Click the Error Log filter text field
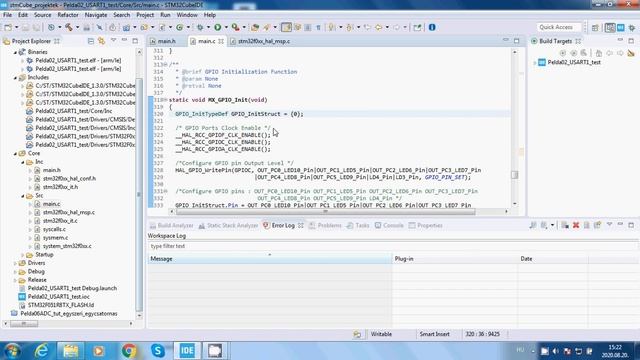 (x=392, y=246)
